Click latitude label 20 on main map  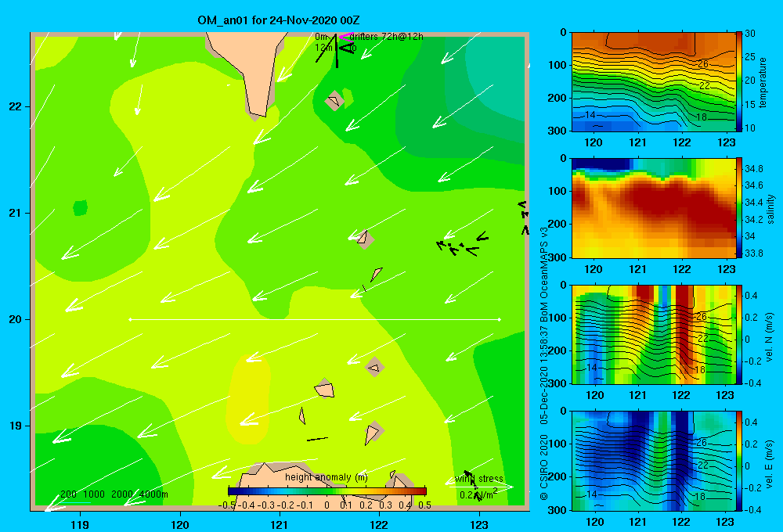(16, 319)
